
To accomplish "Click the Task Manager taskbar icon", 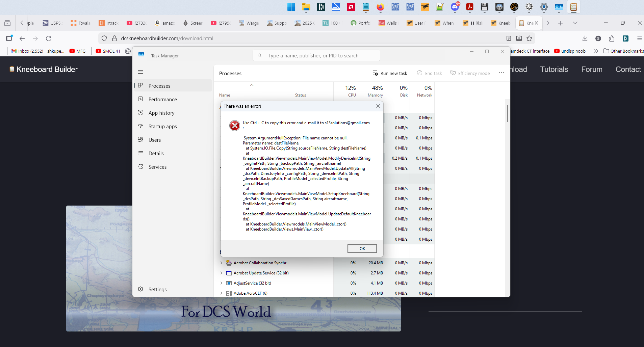I will [559, 7].
